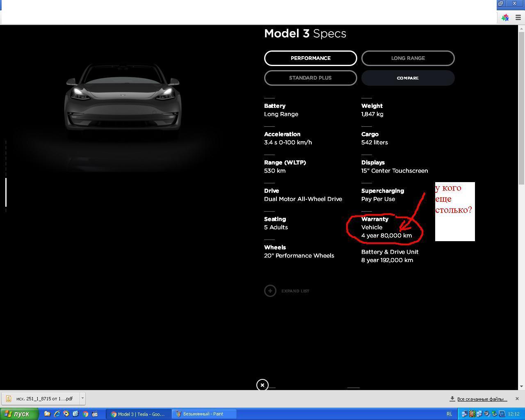
Task: Click the webcam tray icon
Action: tap(487, 414)
